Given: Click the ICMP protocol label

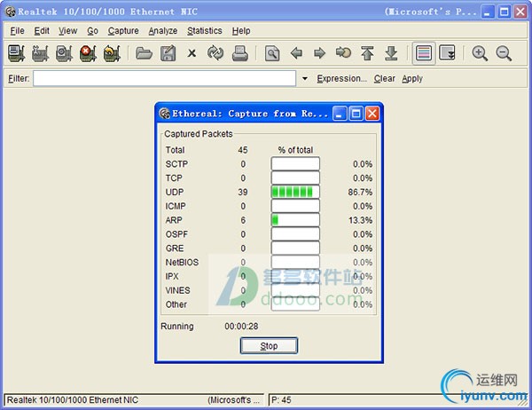Looking at the screenshot, I should click(176, 206).
